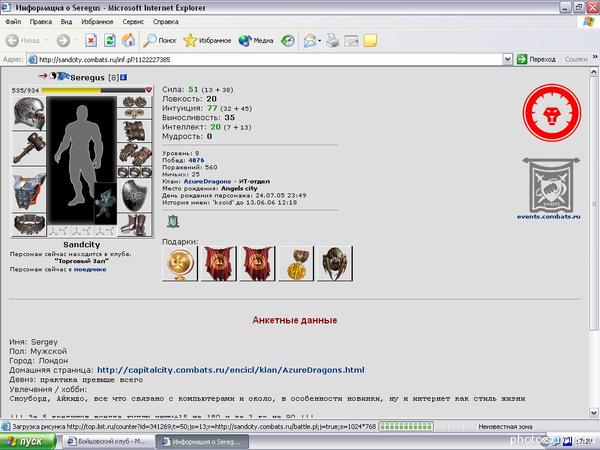The width and height of the screenshot is (600, 450).
Task: Open the Вид menu
Action: pos(66,22)
